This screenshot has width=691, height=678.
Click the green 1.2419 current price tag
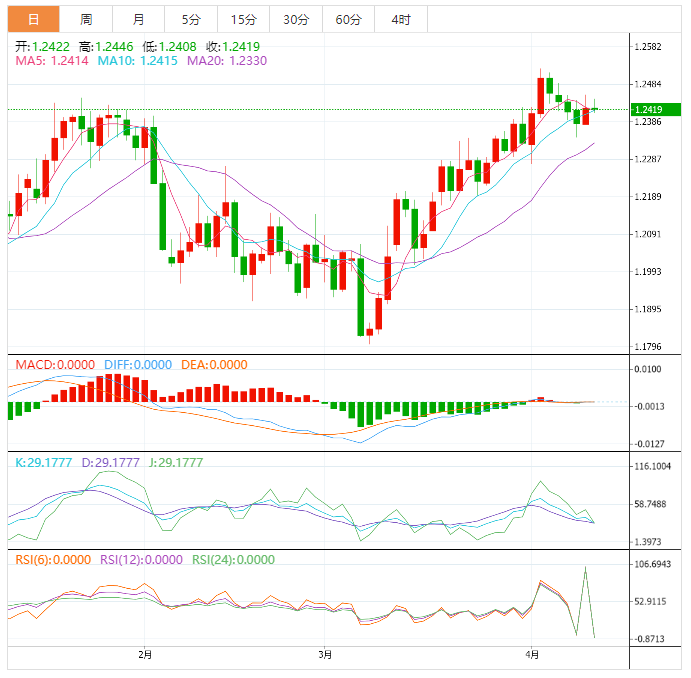[649, 109]
